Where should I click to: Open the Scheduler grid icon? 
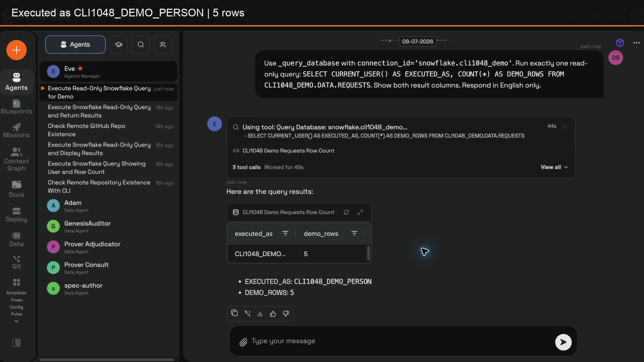[16, 282]
